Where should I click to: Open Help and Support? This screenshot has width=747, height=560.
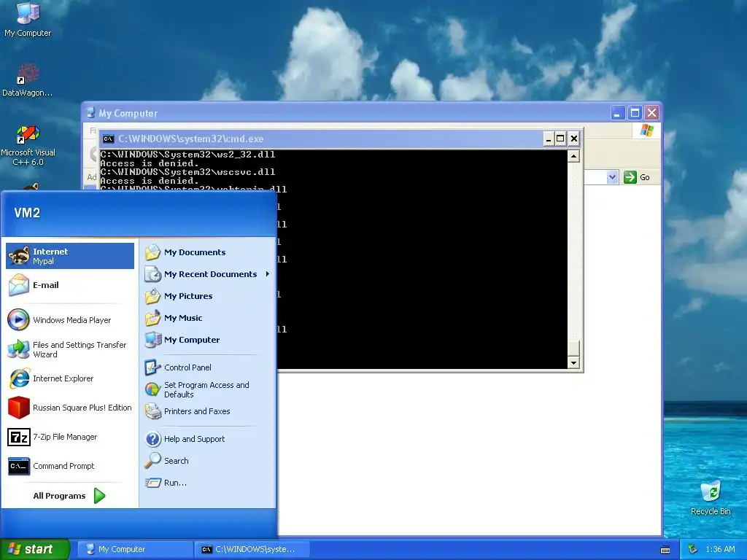(207, 439)
